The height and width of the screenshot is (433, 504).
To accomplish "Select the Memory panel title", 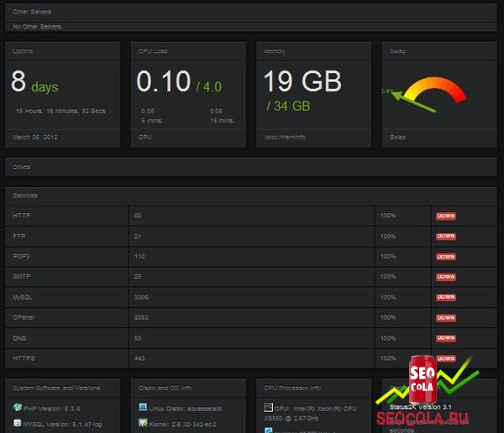I will click(x=274, y=51).
